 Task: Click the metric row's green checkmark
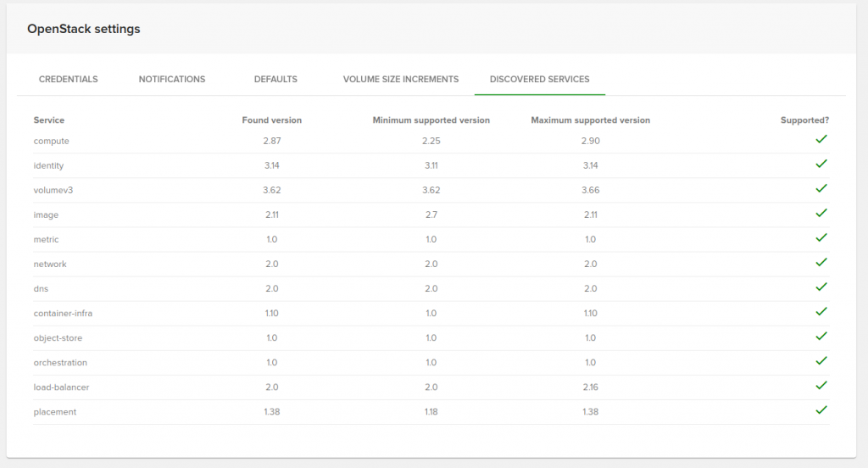(821, 237)
